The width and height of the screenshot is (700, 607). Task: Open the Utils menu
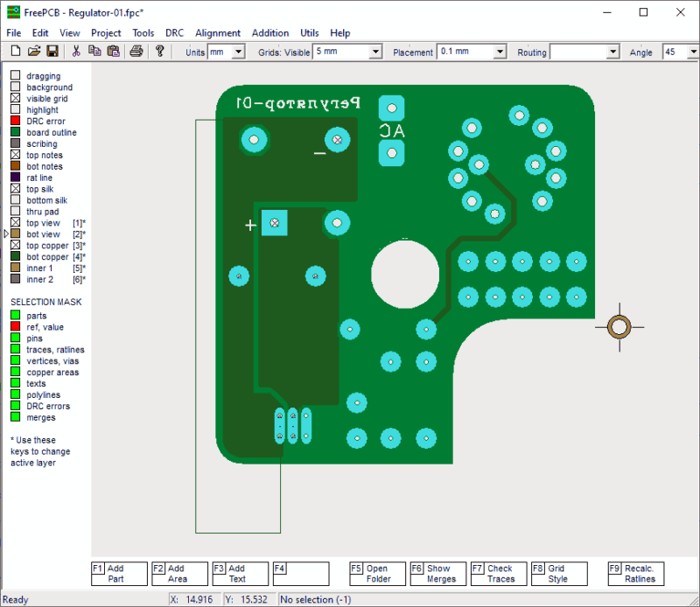(x=310, y=33)
